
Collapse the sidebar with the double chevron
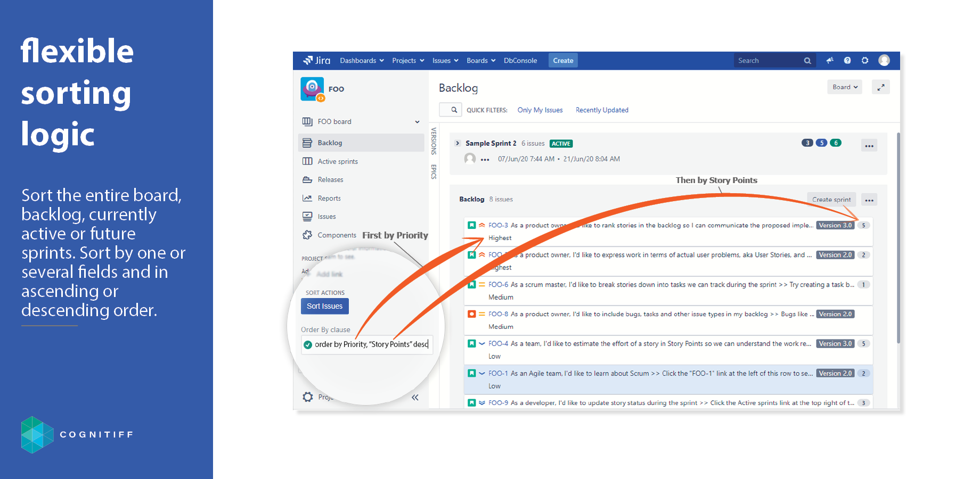415,398
